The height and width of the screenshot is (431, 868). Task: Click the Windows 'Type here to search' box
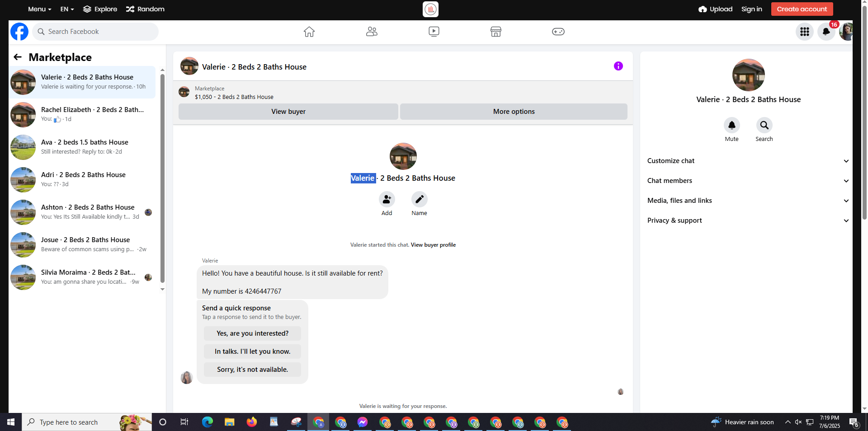[87, 422]
